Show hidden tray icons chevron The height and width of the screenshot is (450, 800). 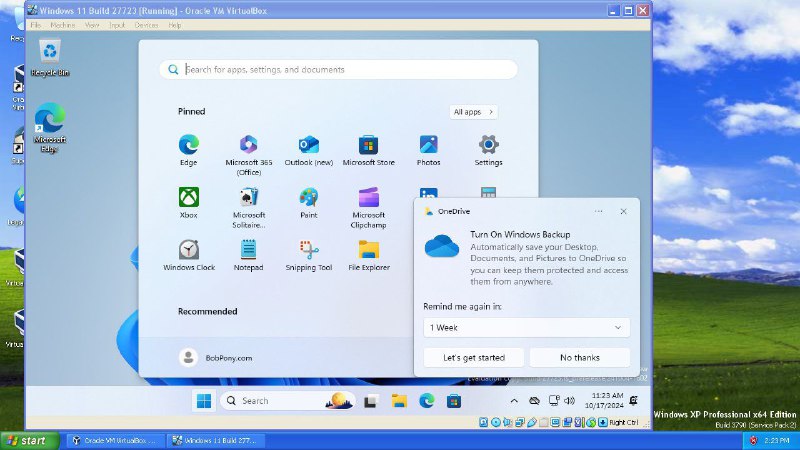[514, 401]
